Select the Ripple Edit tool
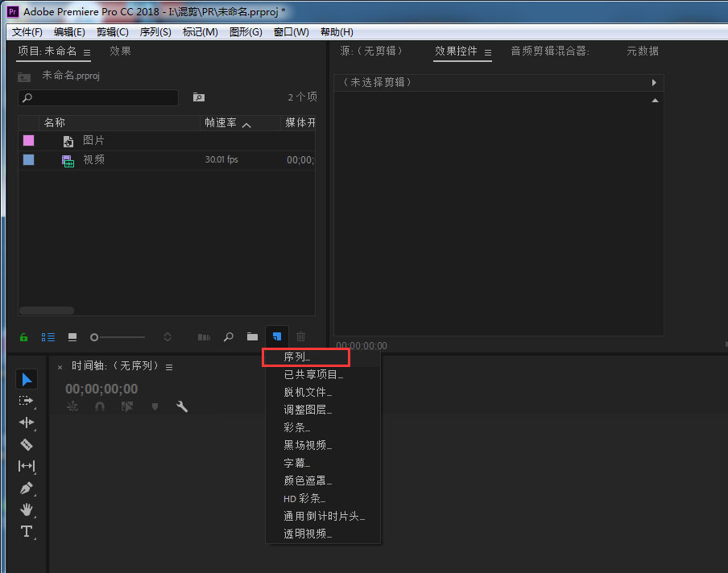 tap(27, 423)
